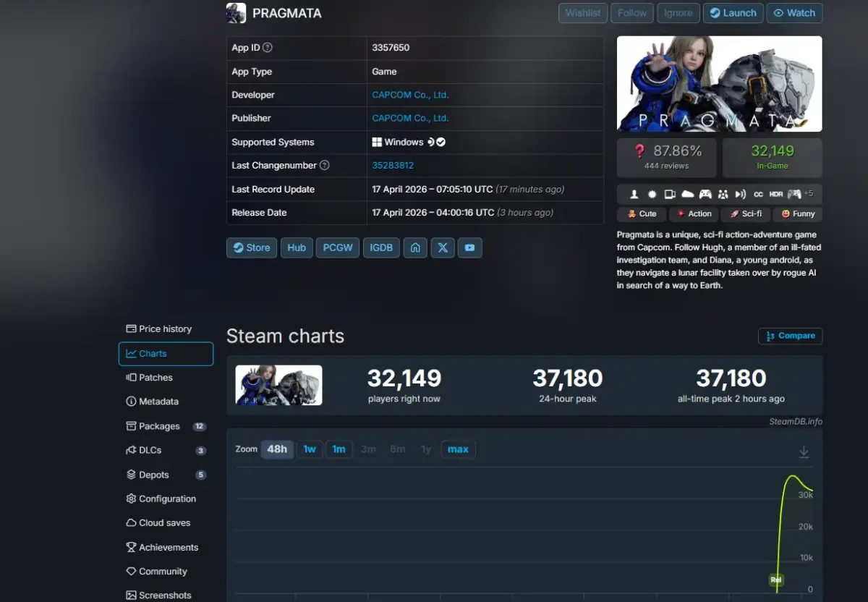
Task: Open the Depots sidebar section
Action: (x=166, y=475)
